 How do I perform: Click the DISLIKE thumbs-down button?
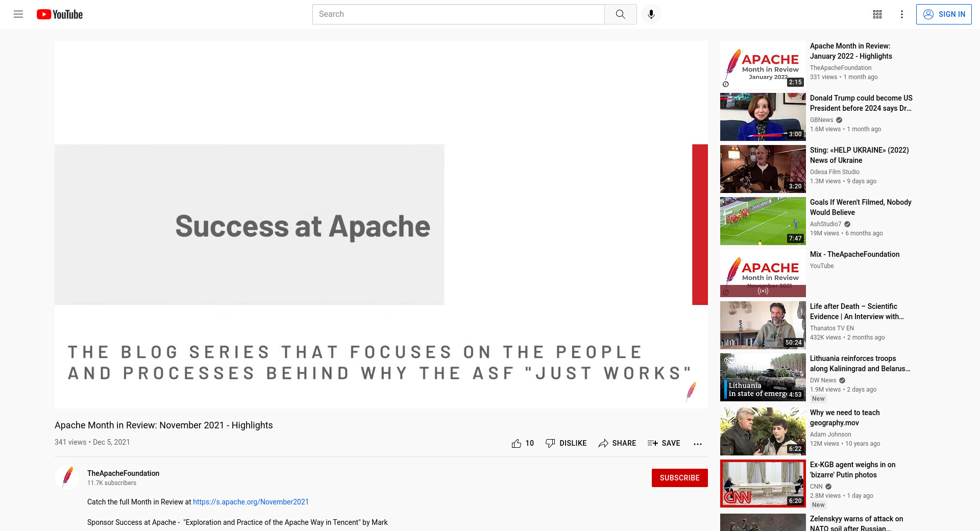coord(566,443)
